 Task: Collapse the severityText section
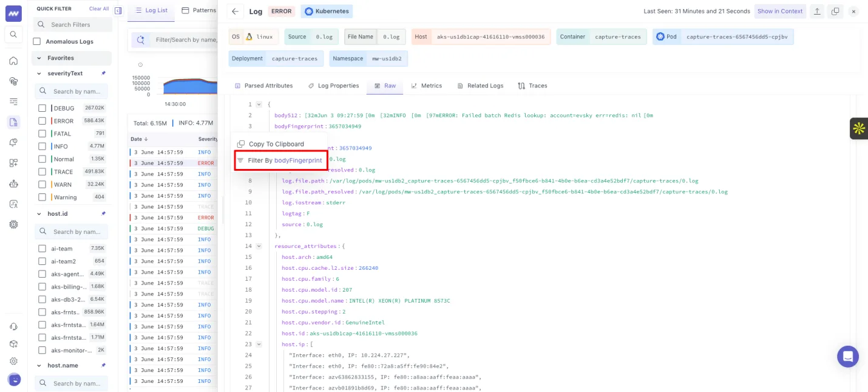38,74
